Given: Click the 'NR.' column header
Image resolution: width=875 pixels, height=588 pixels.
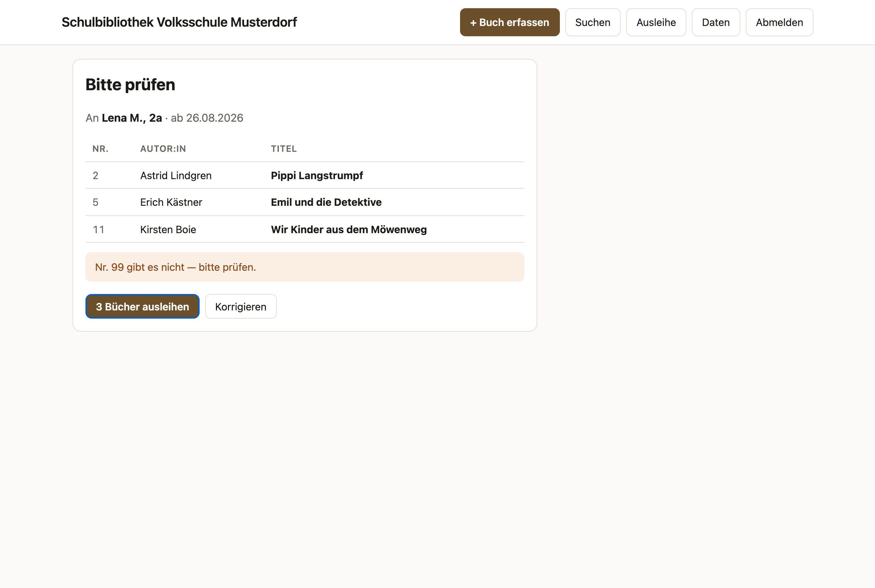Looking at the screenshot, I should click(x=100, y=149).
